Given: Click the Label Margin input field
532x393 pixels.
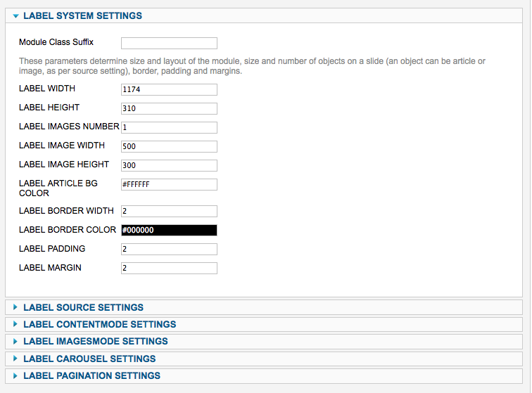Looking at the screenshot, I should (x=169, y=269).
